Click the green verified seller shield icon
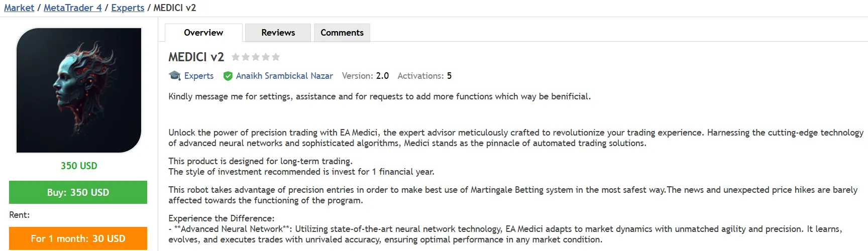This screenshot has height=251, width=868. 228,76
